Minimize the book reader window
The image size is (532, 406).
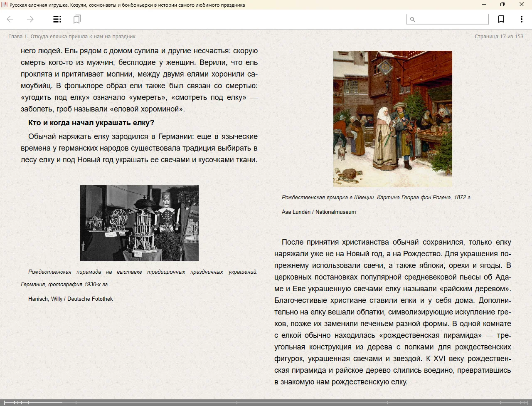tap(483, 5)
